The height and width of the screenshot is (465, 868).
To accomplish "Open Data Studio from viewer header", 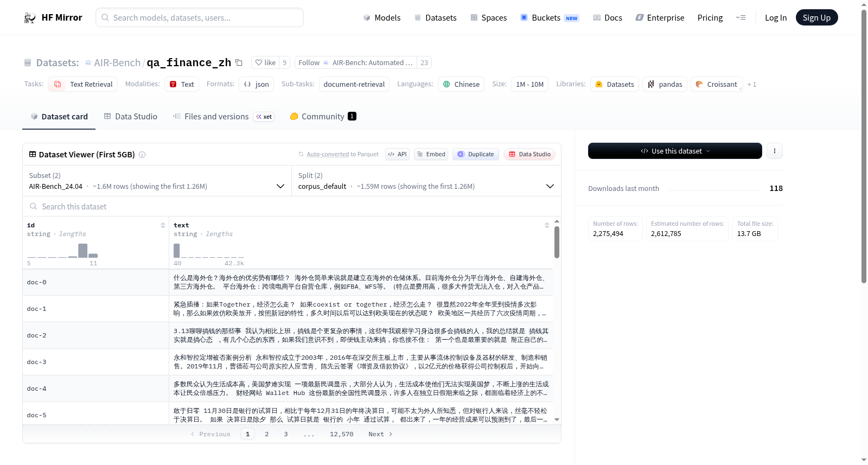I will (529, 154).
